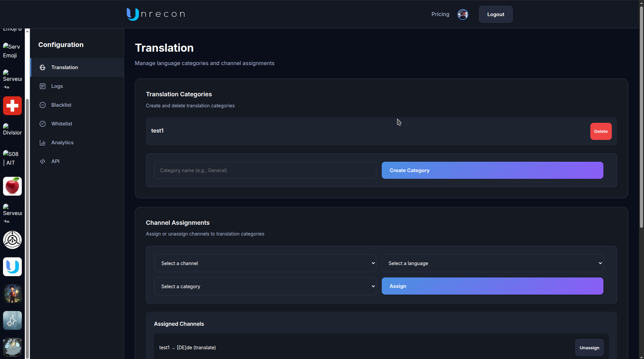
Task: Unassign the test1 [DE]de channel
Action: click(x=589, y=348)
